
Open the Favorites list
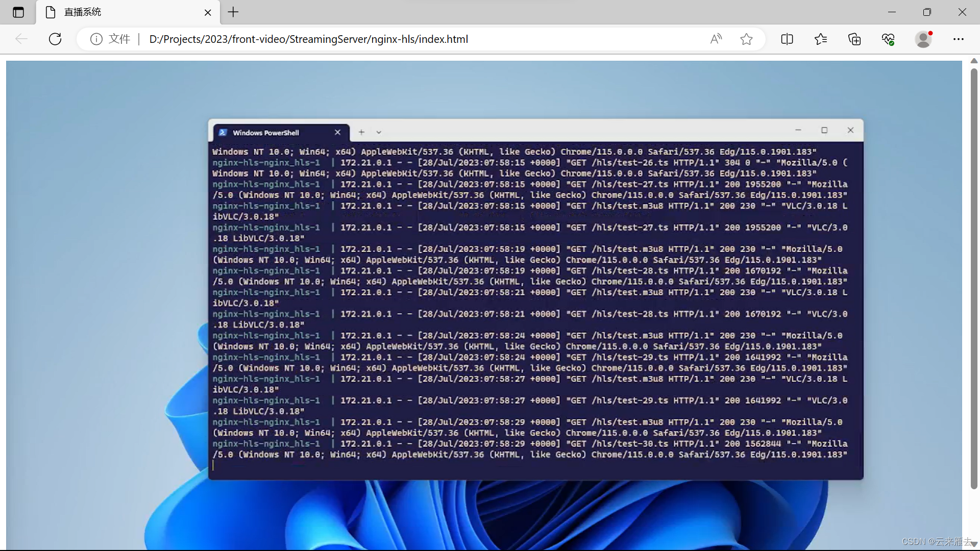(x=821, y=39)
